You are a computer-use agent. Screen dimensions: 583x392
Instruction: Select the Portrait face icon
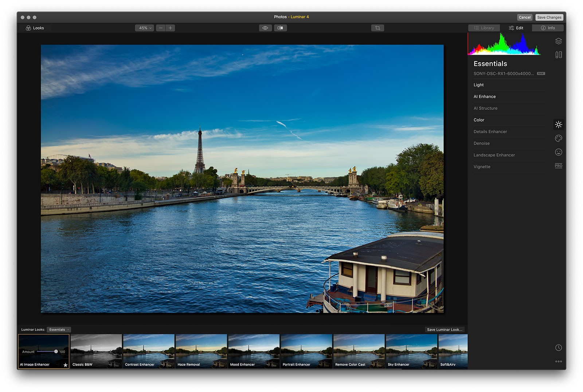point(558,152)
